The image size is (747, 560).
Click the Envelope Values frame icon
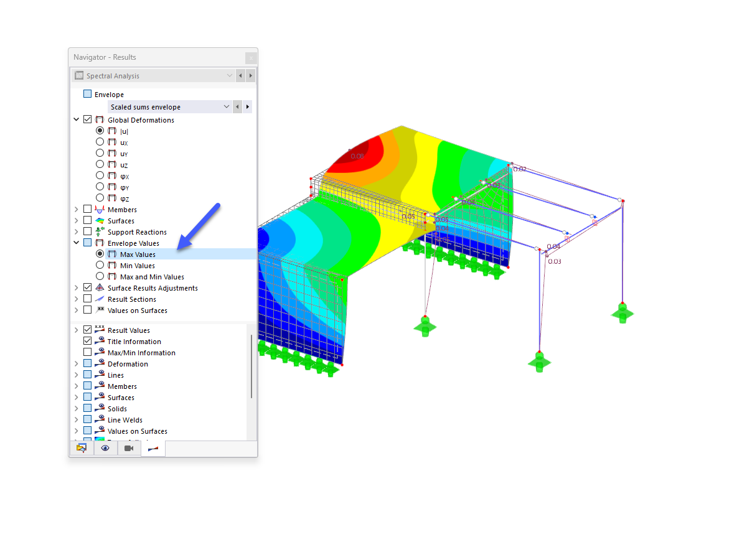click(100, 243)
